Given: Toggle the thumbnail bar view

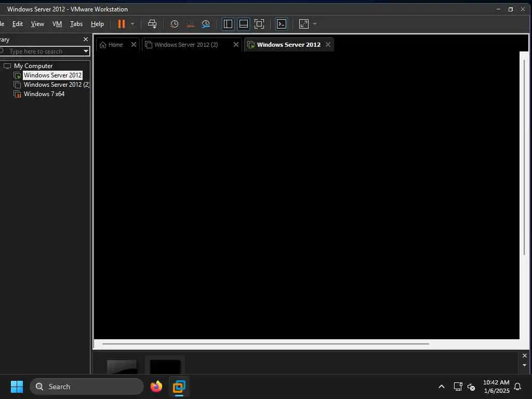Looking at the screenshot, I should pyautogui.click(x=244, y=24).
